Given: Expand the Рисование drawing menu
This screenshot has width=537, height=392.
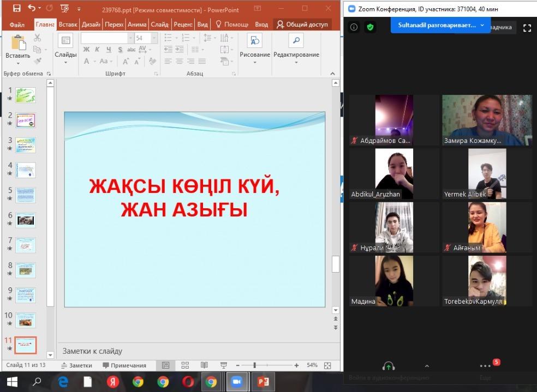Looking at the screenshot, I should coord(254,55).
